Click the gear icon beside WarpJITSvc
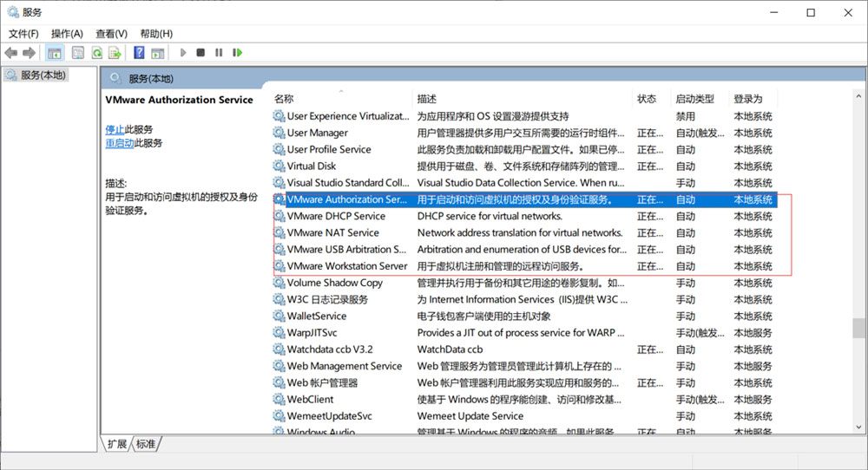The height and width of the screenshot is (470, 868). [279, 332]
